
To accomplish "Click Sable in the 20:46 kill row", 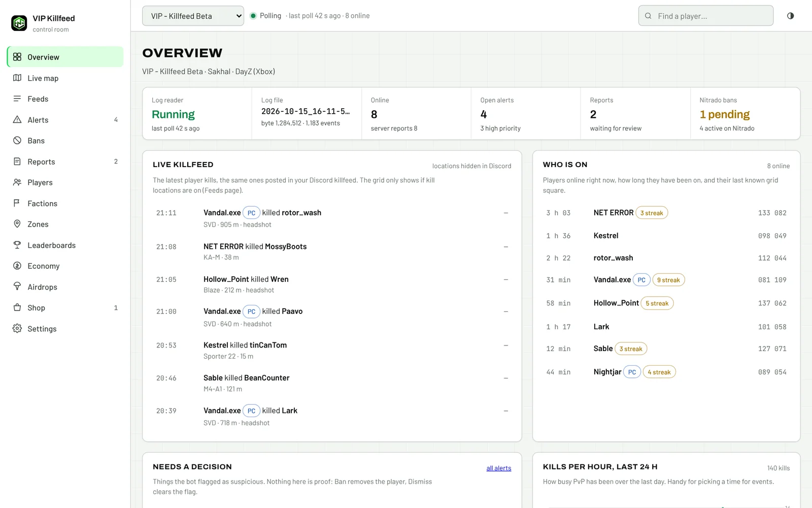I will [213, 377].
